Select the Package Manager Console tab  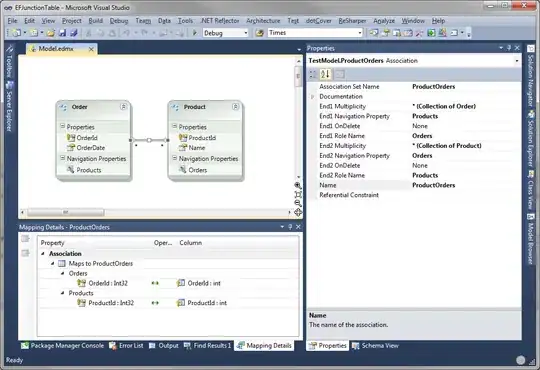(x=62, y=346)
